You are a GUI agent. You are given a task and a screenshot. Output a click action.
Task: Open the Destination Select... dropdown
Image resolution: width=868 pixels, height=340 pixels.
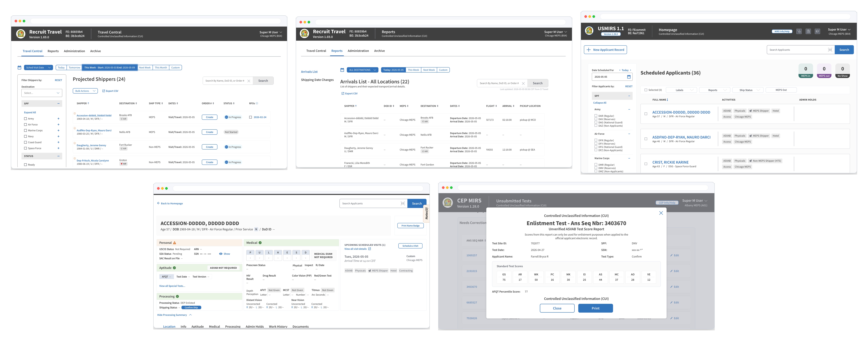tap(42, 93)
